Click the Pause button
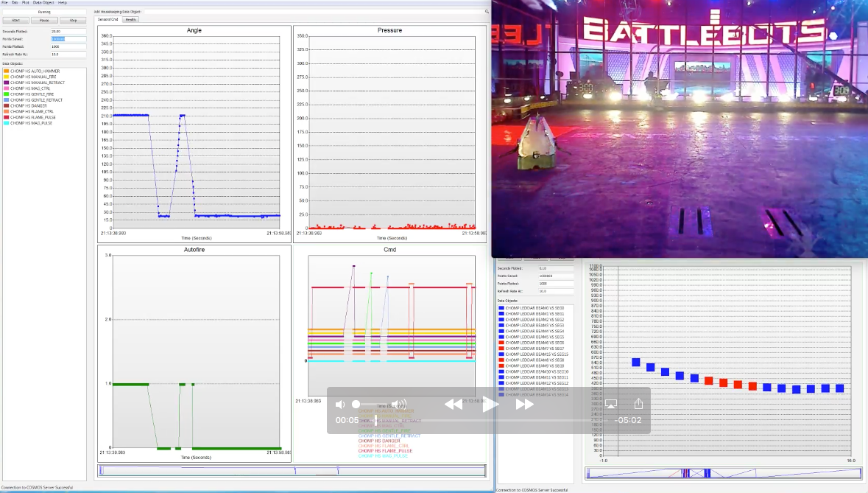This screenshot has width=868, height=493. click(x=44, y=21)
